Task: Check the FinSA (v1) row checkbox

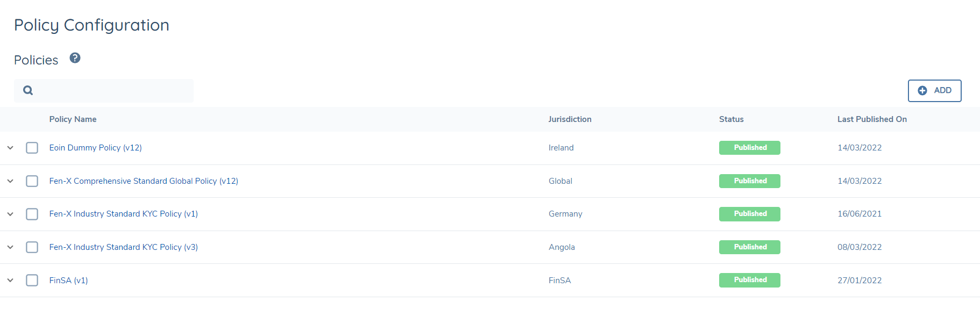Action: (32, 281)
